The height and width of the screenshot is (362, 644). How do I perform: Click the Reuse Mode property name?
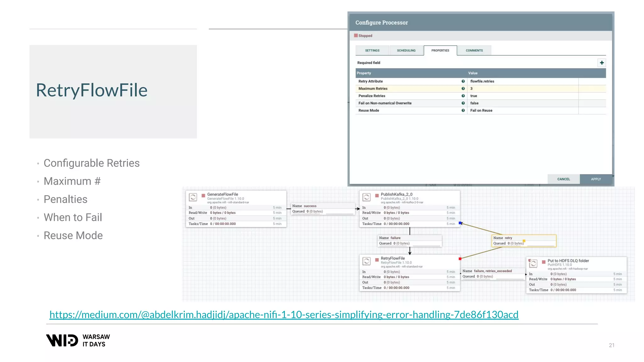click(369, 110)
